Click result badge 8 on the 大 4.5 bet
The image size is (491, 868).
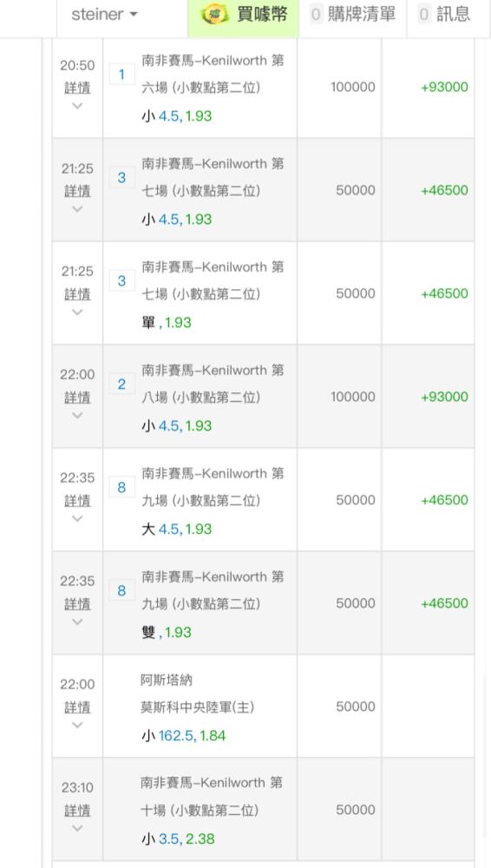coord(121,488)
